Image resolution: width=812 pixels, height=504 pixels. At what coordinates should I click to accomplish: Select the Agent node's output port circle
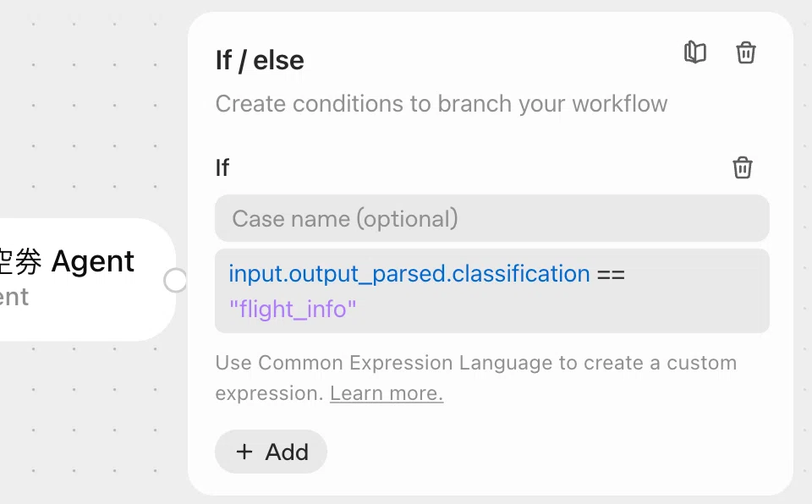pyautogui.click(x=175, y=280)
